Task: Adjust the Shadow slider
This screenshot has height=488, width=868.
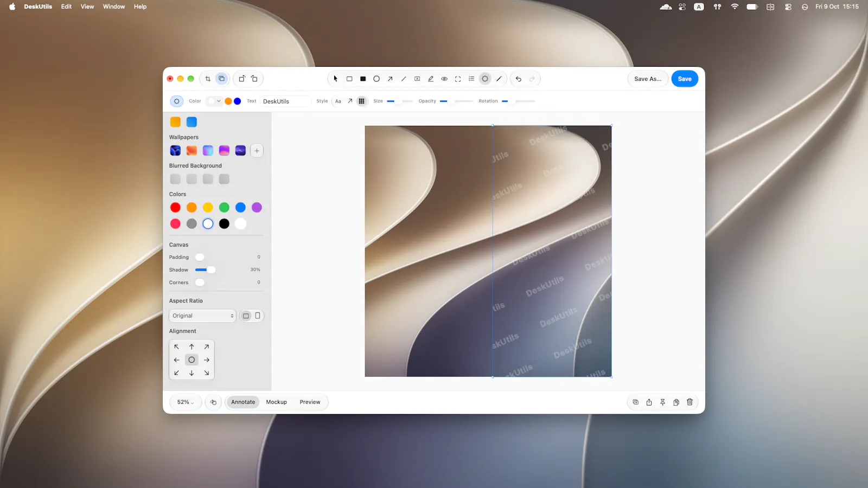Action: tap(205, 269)
